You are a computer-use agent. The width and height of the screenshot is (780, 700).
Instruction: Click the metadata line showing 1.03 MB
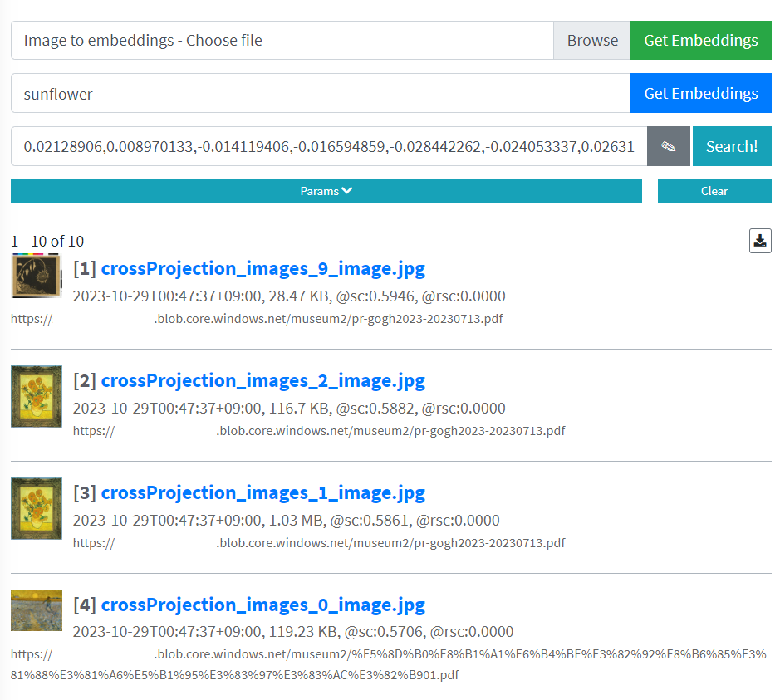click(286, 521)
